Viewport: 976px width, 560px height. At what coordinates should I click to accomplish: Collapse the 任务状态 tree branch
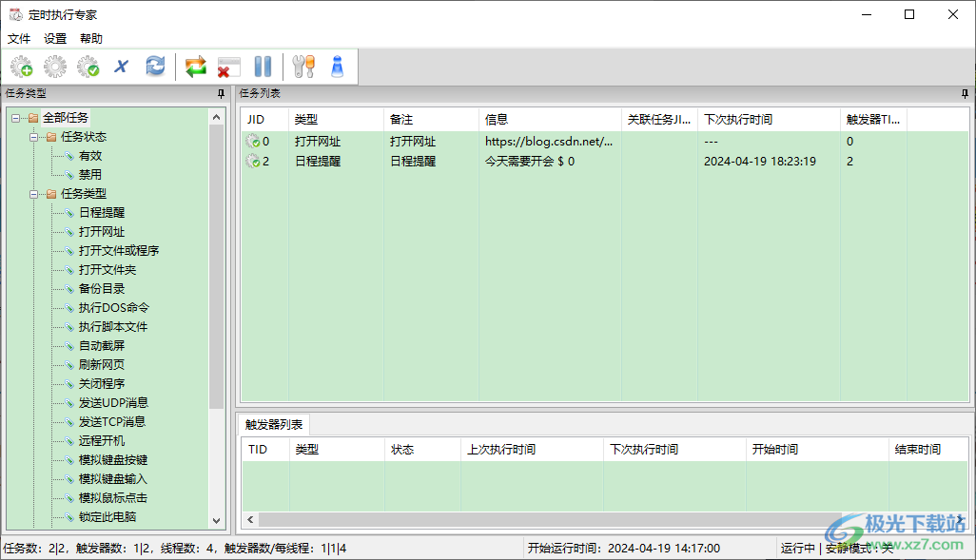click(x=34, y=137)
